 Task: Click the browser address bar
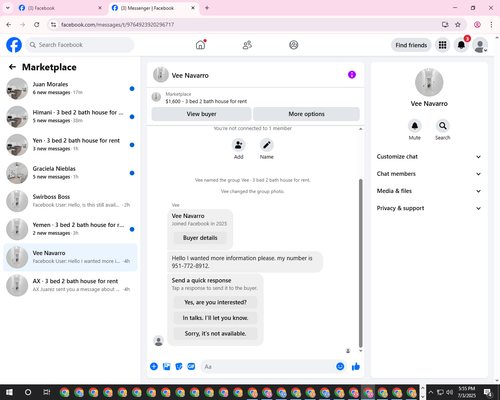click(247, 25)
